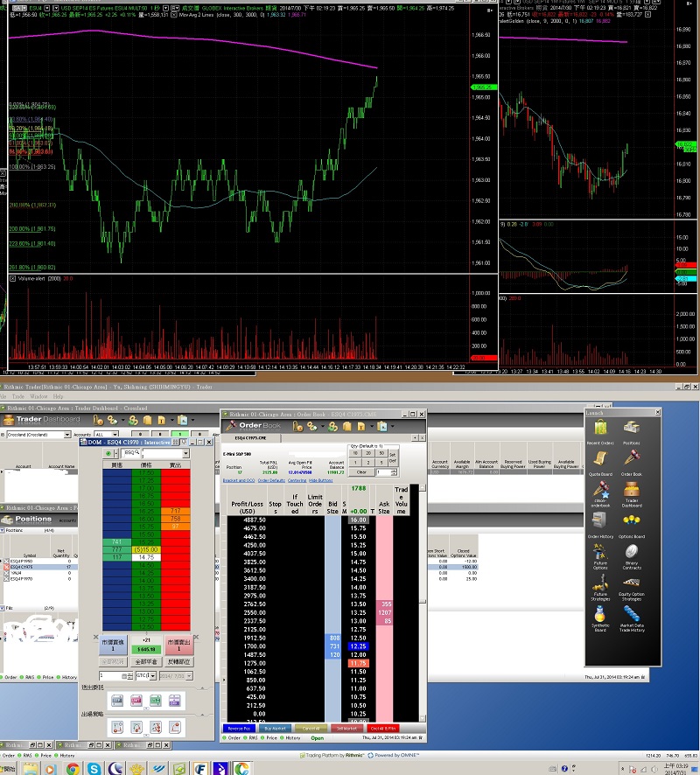
Task: Click the 12.25 price cell in Order Book
Action: click(x=359, y=646)
